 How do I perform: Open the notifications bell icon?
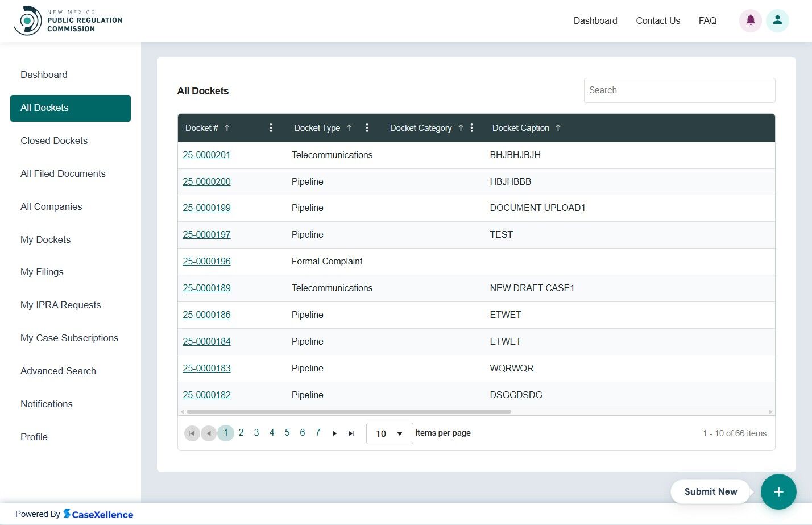(750, 20)
